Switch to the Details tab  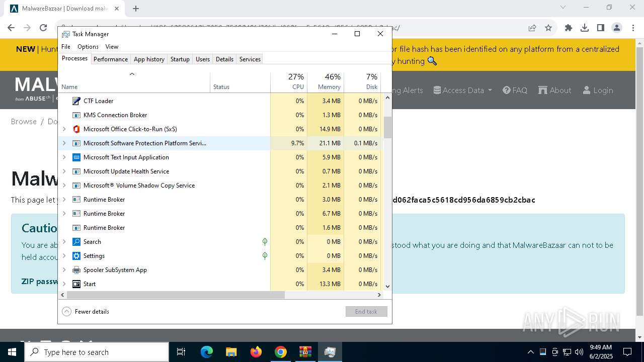[x=224, y=59]
